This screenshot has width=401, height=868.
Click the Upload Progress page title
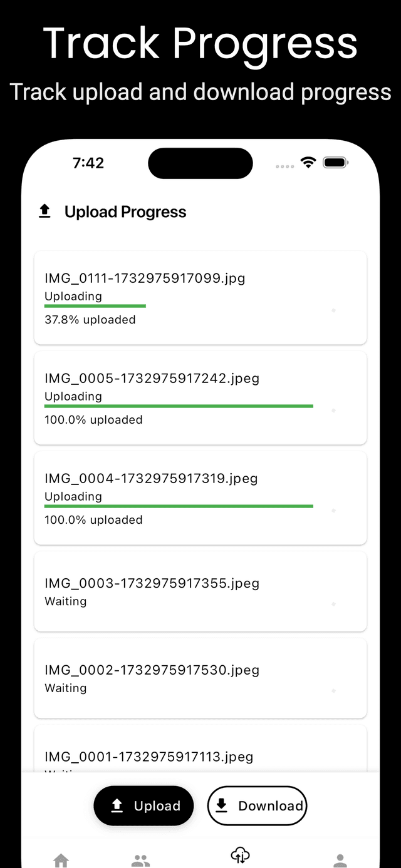(x=125, y=212)
